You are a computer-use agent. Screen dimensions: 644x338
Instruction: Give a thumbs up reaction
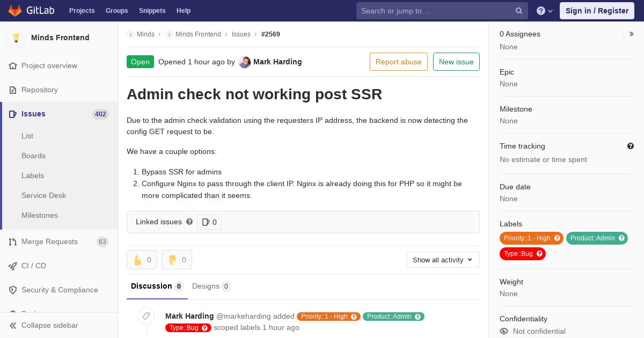pos(142,260)
